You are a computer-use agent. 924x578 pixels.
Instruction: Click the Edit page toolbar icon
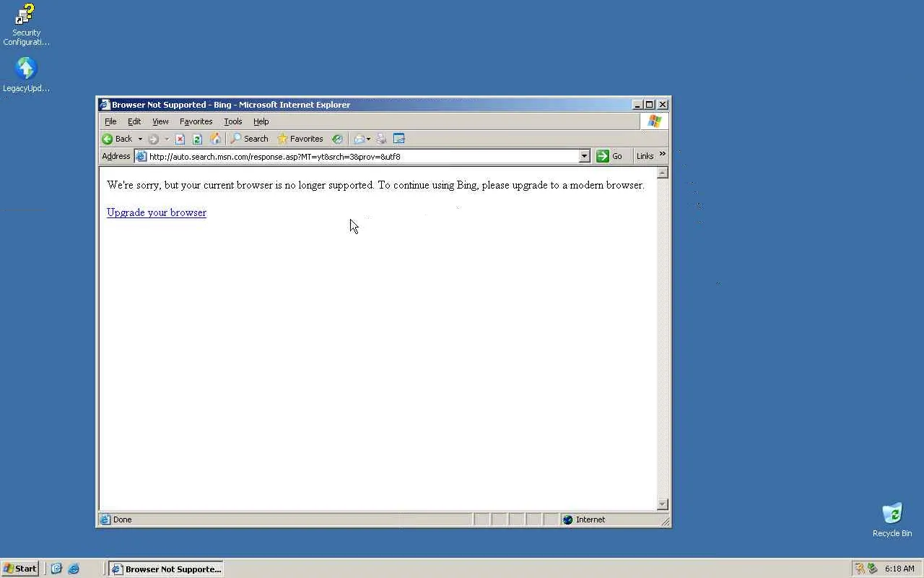pos(399,139)
